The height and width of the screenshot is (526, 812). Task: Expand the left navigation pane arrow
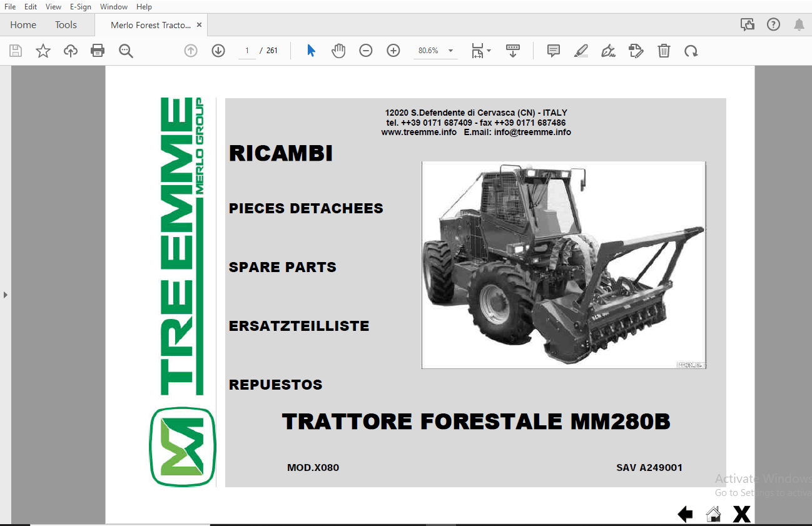[5, 294]
